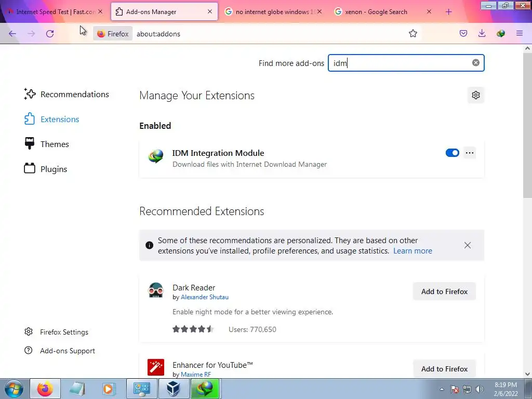
Task: Select Extensions in the sidebar
Action: (51, 119)
